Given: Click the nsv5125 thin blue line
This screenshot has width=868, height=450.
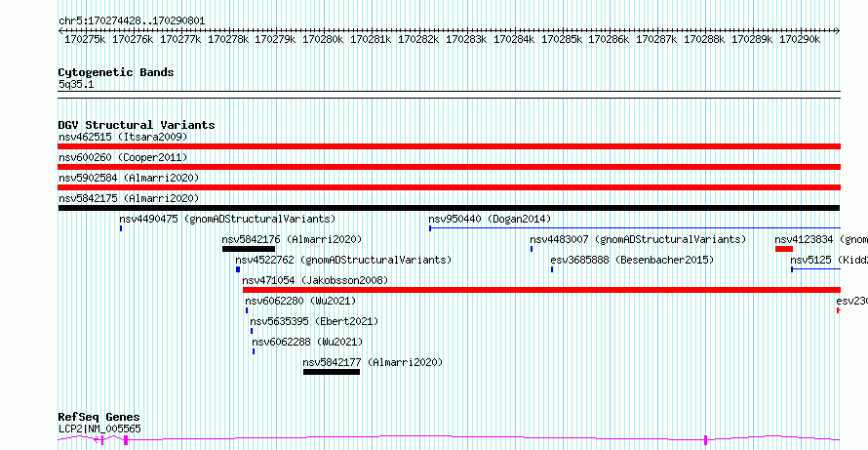Looking at the screenshot, I should tap(815, 269).
